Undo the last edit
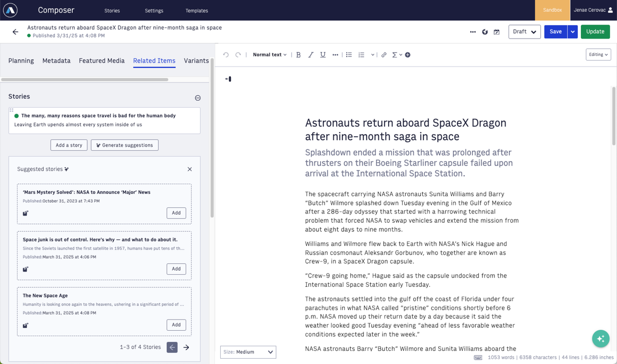 coord(226,55)
